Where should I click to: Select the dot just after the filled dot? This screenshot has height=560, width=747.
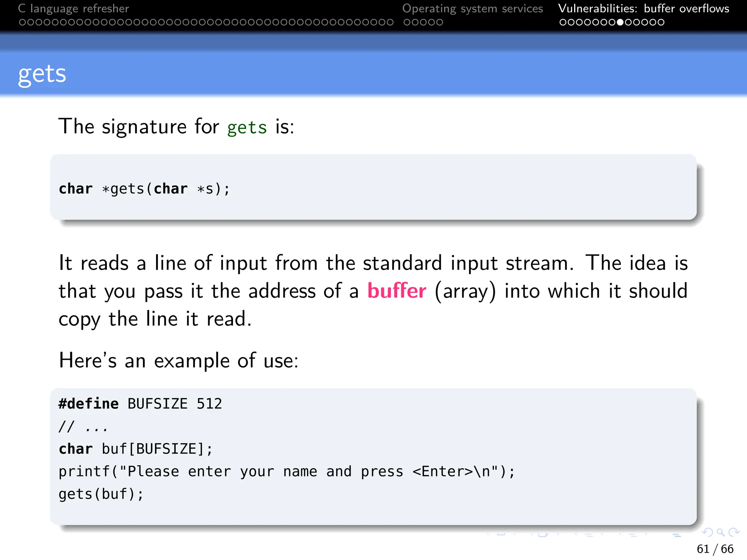pyautogui.click(x=628, y=22)
